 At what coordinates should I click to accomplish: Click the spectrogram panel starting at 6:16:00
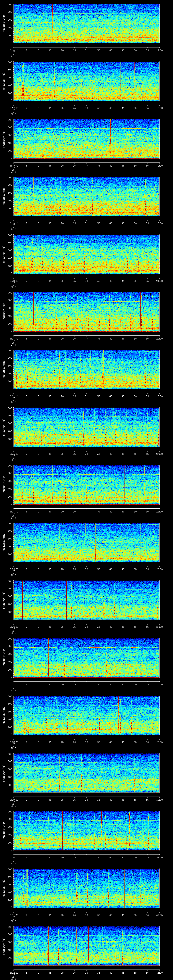tap(87, 24)
